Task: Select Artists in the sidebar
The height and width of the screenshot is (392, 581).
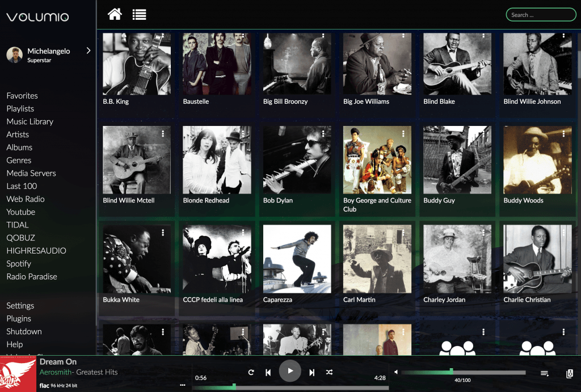Action: tap(17, 134)
